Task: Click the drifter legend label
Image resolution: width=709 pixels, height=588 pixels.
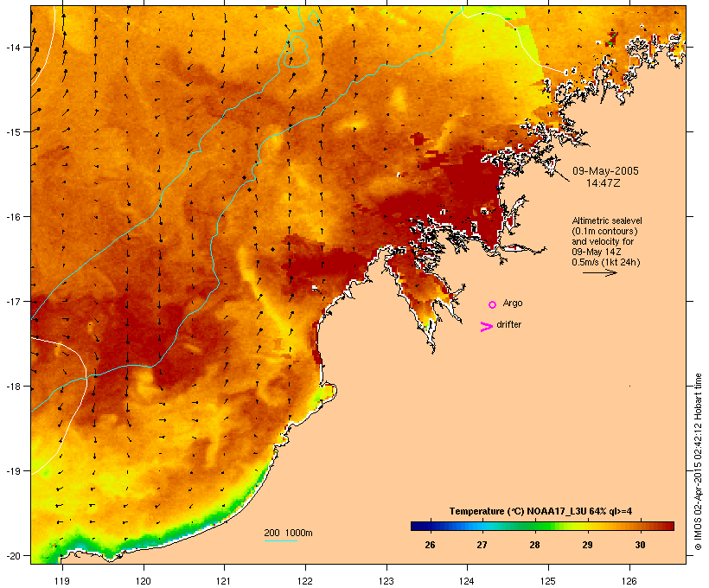Action: (508, 325)
